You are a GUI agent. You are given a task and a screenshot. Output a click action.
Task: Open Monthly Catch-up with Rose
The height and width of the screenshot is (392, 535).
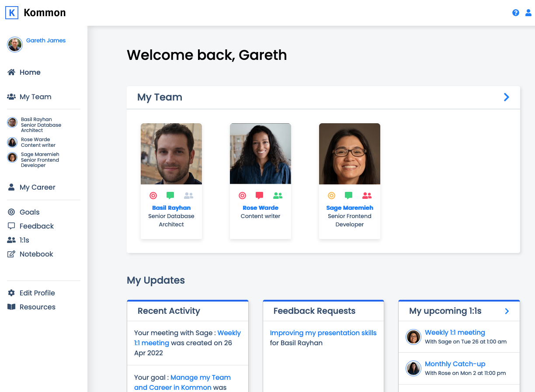click(x=455, y=364)
